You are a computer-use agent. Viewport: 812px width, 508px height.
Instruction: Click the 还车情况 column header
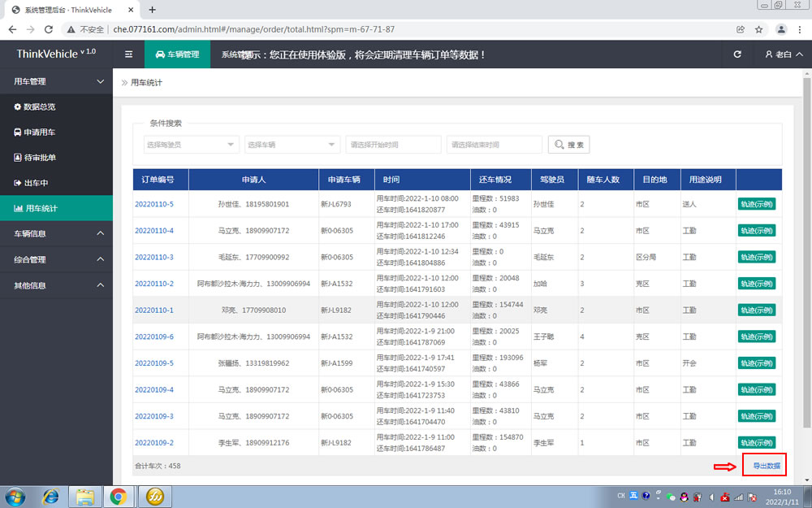500,180
